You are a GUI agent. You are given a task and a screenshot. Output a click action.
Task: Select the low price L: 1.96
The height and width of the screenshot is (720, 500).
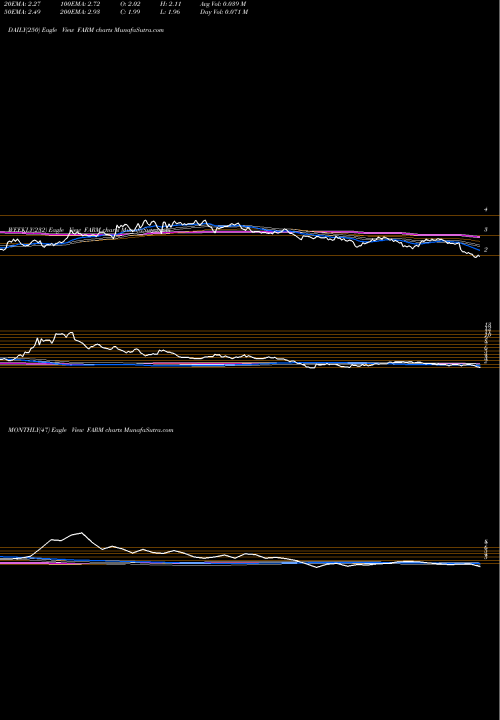point(170,12)
